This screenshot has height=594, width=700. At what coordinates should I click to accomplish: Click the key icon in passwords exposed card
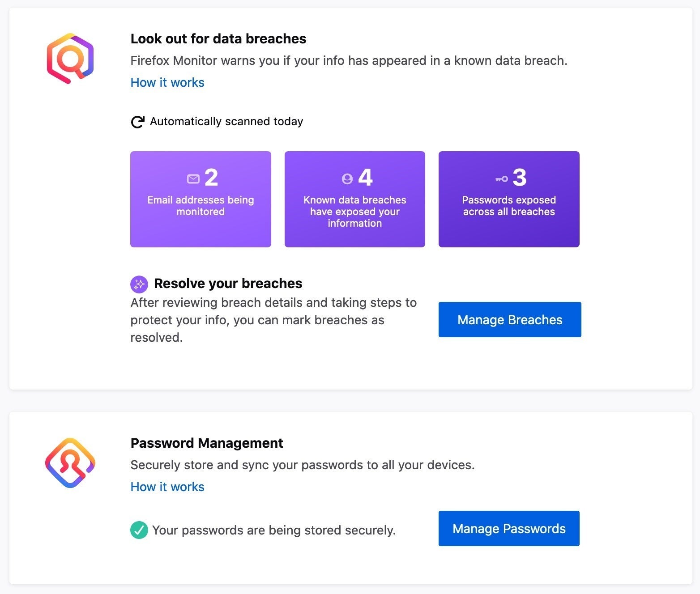[501, 179]
